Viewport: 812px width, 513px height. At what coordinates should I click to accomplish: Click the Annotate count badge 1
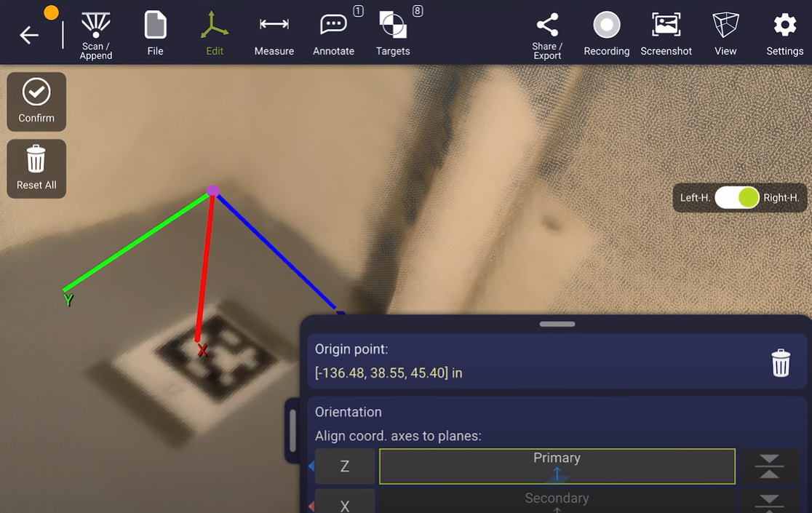pos(359,11)
